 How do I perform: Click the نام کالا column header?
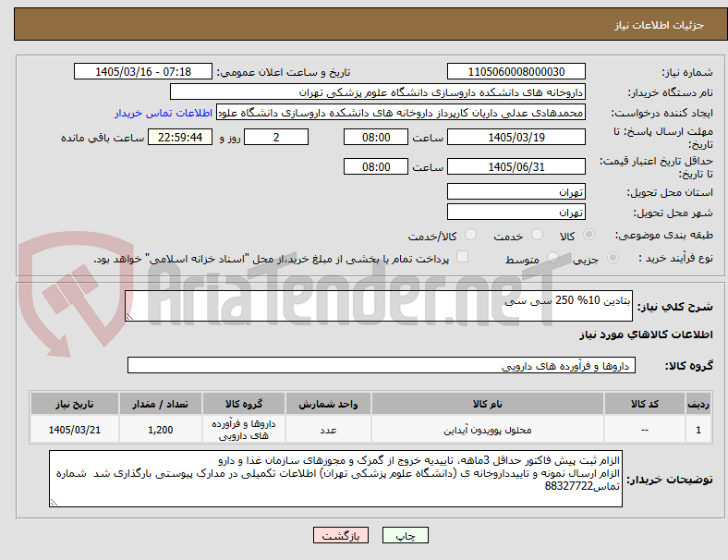[x=488, y=404]
